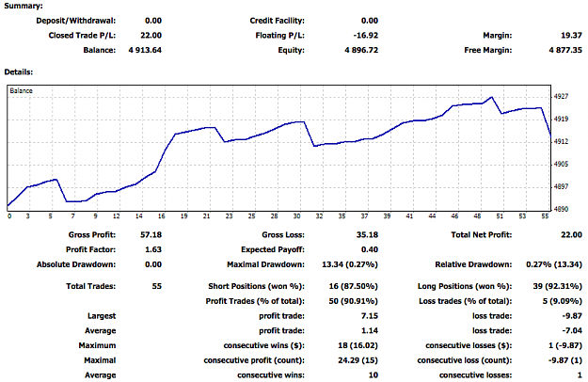Select Profit Trades value 50 (90.91%)
The width and height of the screenshot is (588, 382).
pos(353,301)
